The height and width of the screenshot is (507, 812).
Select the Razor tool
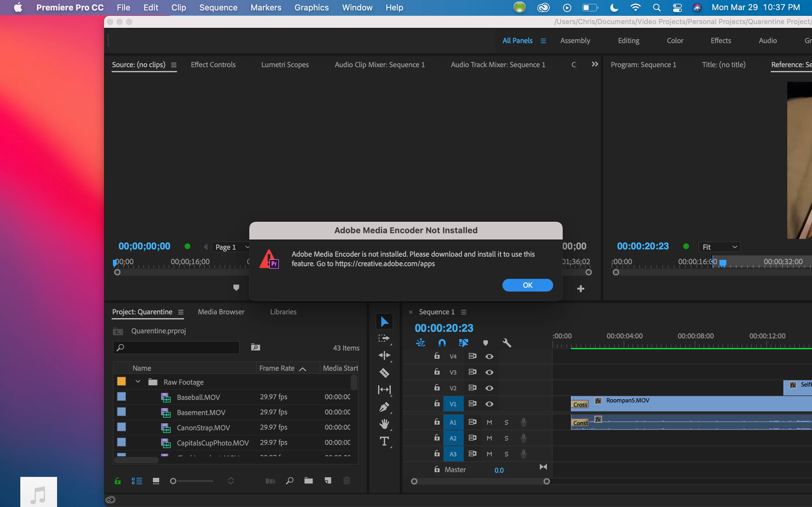(384, 373)
